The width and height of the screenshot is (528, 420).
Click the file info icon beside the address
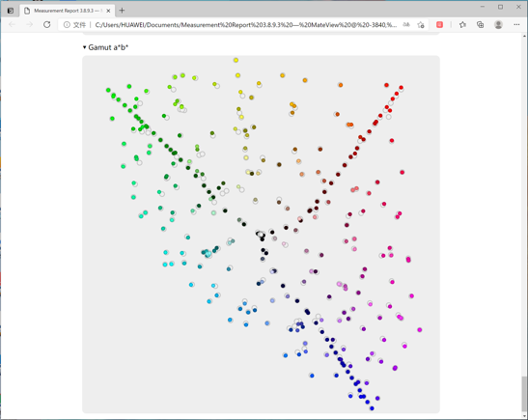tap(67, 24)
